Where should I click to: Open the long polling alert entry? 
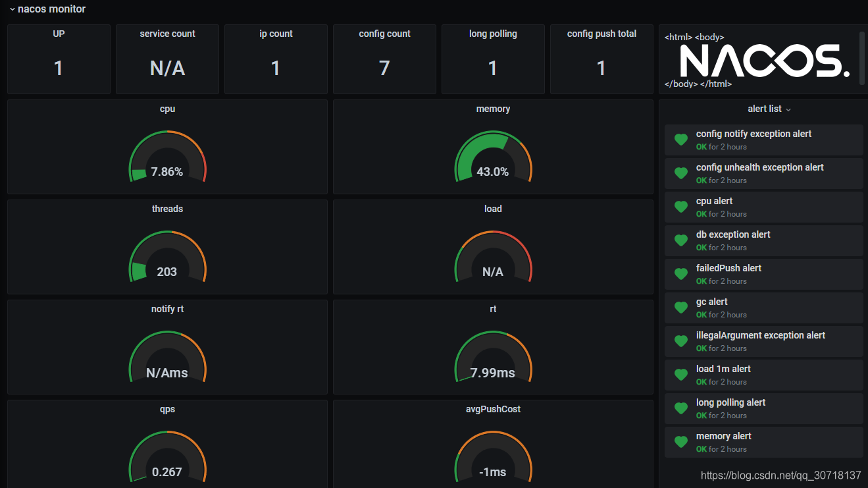click(763, 408)
